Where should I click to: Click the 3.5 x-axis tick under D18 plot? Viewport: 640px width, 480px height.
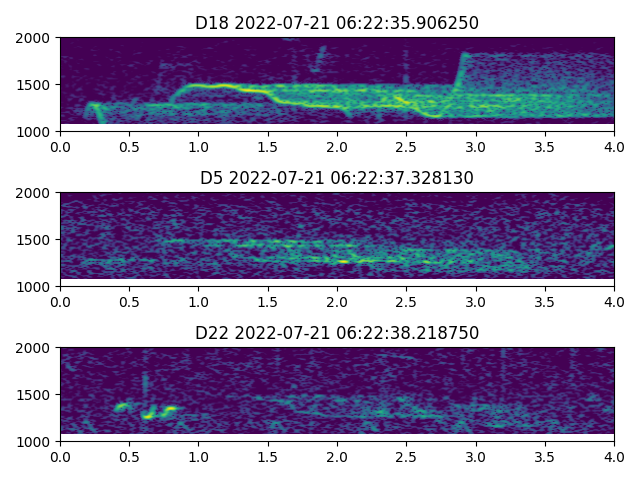coord(545,146)
